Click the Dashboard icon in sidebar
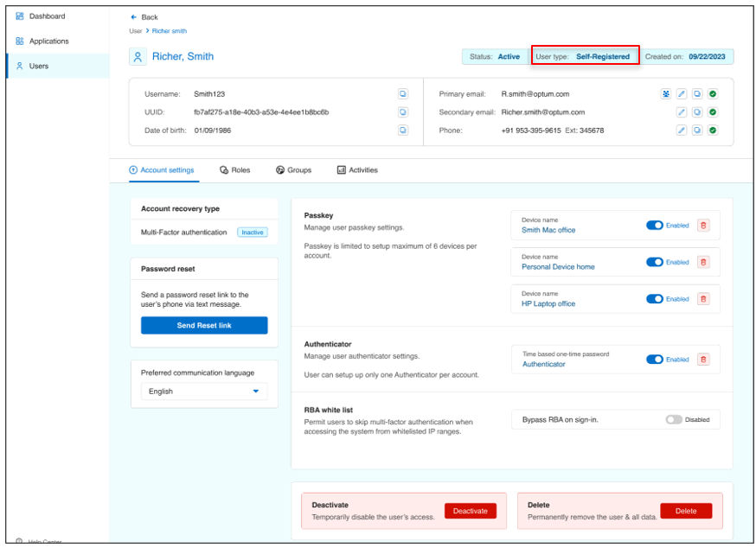The height and width of the screenshot is (548, 756). [20, 16]
